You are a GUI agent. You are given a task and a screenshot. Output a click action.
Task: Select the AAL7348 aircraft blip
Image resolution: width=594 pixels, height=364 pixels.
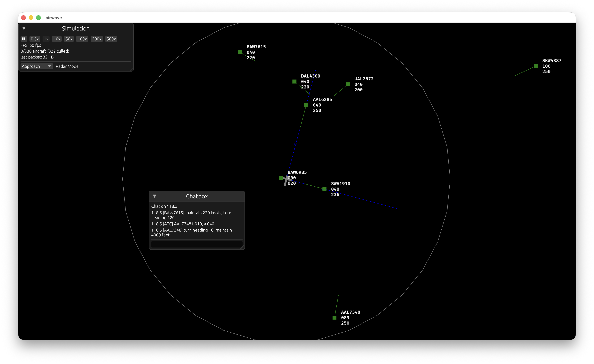point(334,318)
